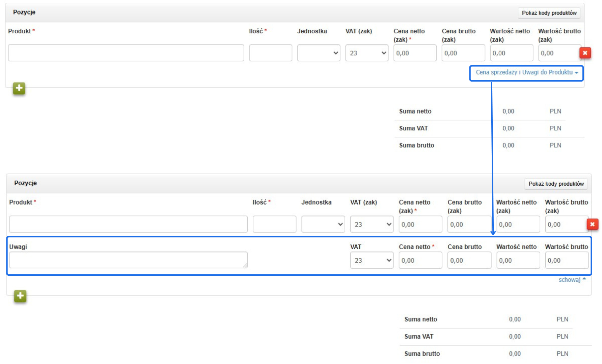Click the lower panel Produkt input field
This screenshot has width=602, height=364.
point(128,224)
